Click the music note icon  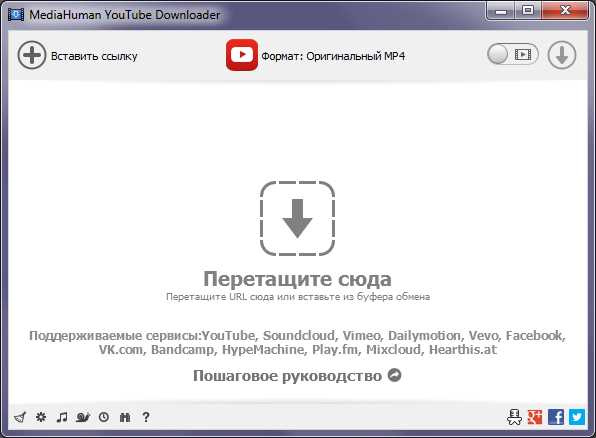pyautogui.click(x=62, y=417)
